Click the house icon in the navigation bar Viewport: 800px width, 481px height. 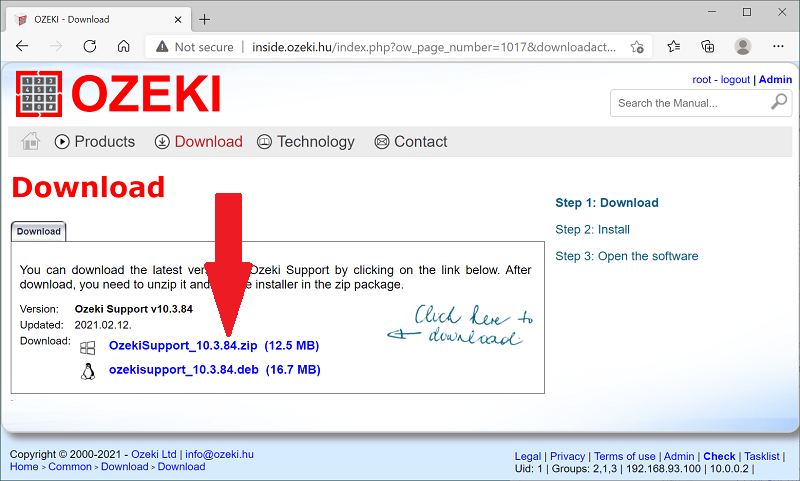coord(30,141)
